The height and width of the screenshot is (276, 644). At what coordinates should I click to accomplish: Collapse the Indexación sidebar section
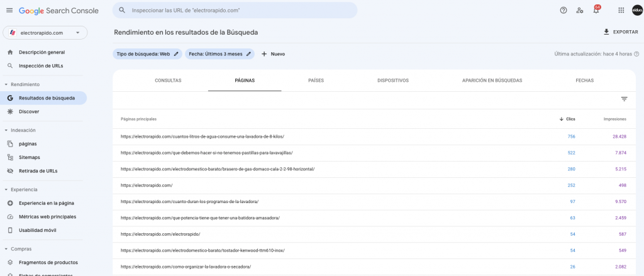6,130
